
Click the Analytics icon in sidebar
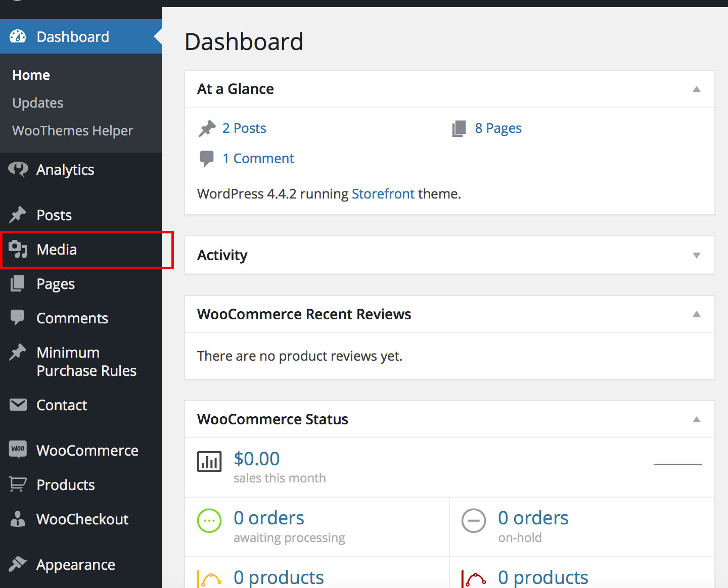(x=18, y=170)
